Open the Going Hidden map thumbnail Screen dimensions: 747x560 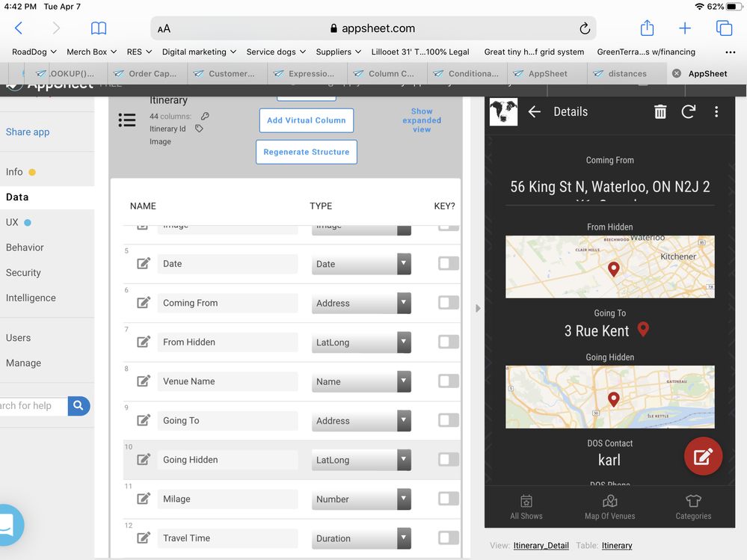(x=610, y=397)
